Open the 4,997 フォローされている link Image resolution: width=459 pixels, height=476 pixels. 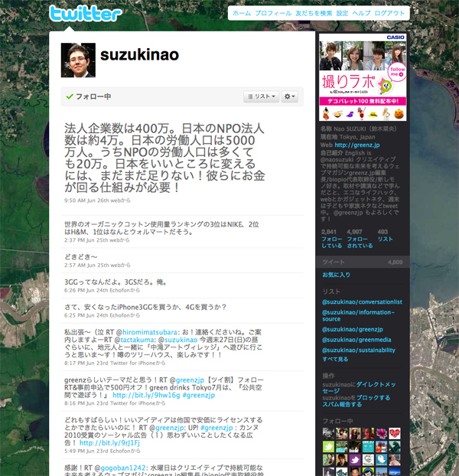pos(360,239)
